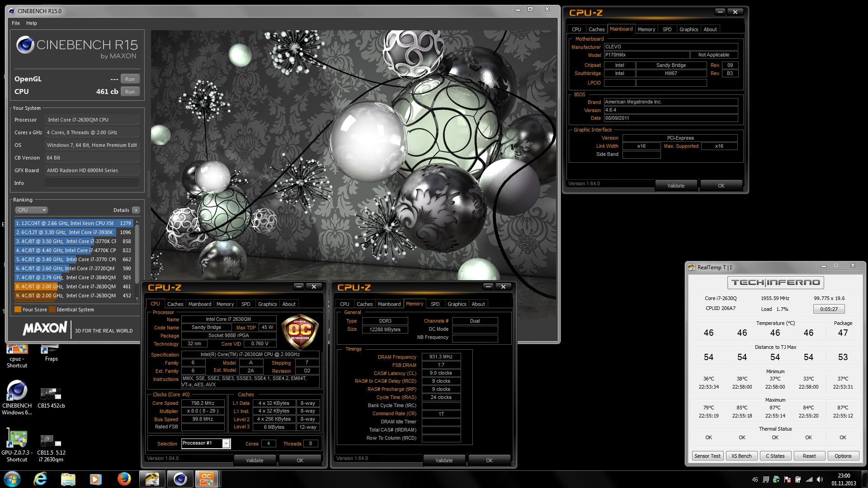Click Reset button in RealTemp
The image size is (868, 488).
[x=809, y=456]
